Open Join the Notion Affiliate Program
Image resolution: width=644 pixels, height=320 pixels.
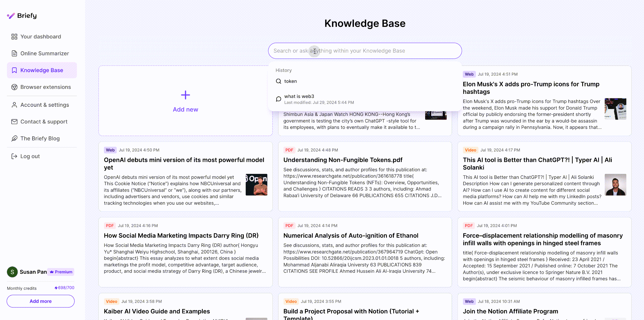coord(511,311)
